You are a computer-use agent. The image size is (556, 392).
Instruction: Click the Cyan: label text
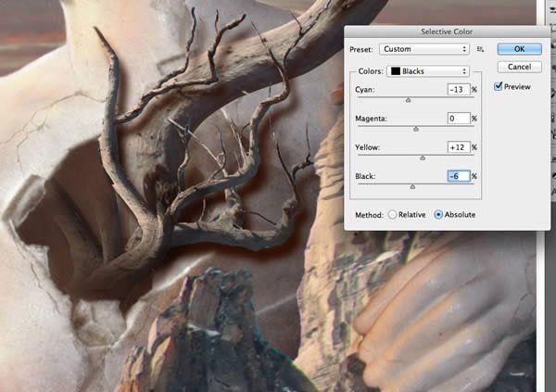click(365, 89)
